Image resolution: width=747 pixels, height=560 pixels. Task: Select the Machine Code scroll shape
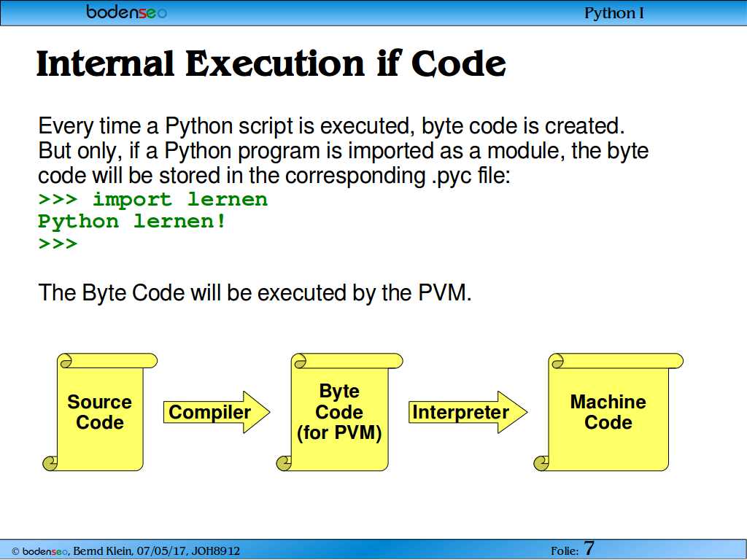point(608,413)
